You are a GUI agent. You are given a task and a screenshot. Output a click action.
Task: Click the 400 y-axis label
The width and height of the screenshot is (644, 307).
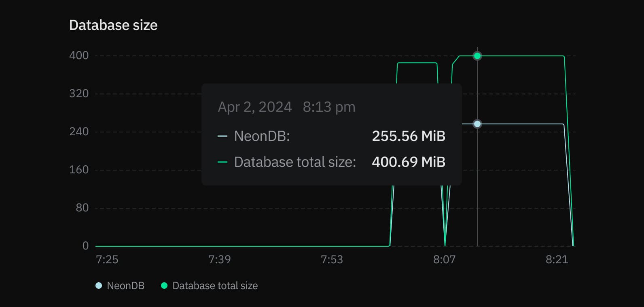coord(79,55)
